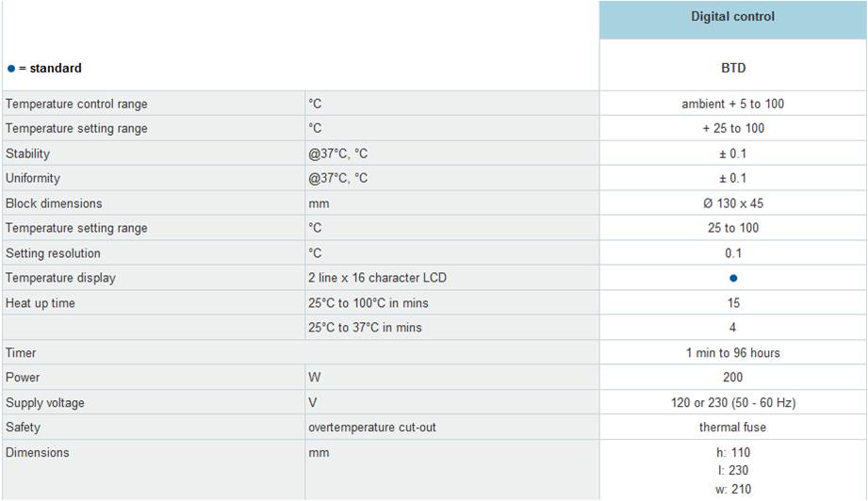This screenshot has width=868, height=501.
Task: Click the blue dot in Temperature display row
Action: pos(733,278)
